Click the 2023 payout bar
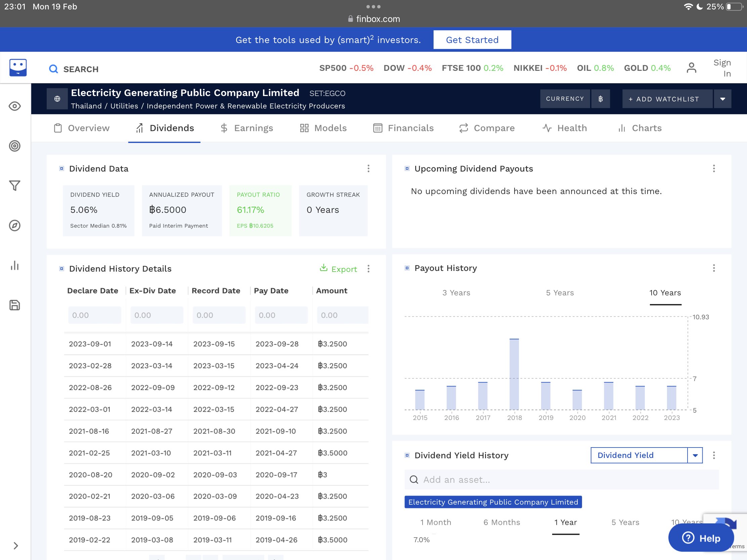The width and height of the screenshot is (747, 560). tap(671, 398)
